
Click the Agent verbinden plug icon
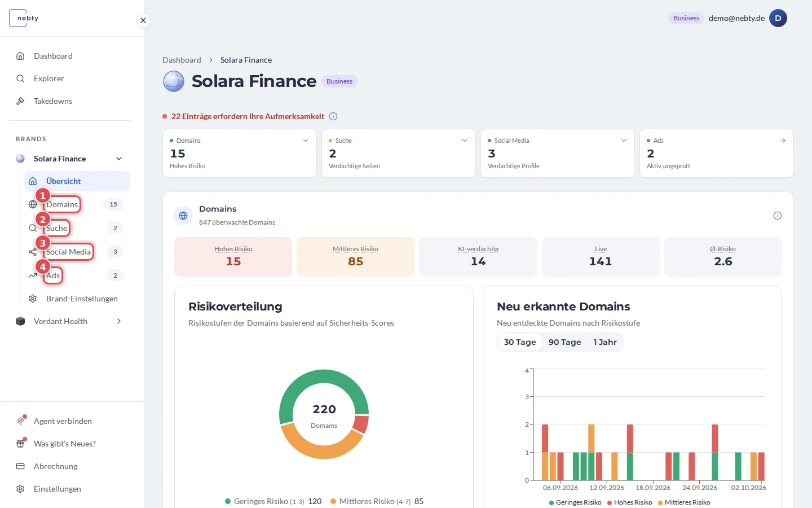tap(21, 421)
